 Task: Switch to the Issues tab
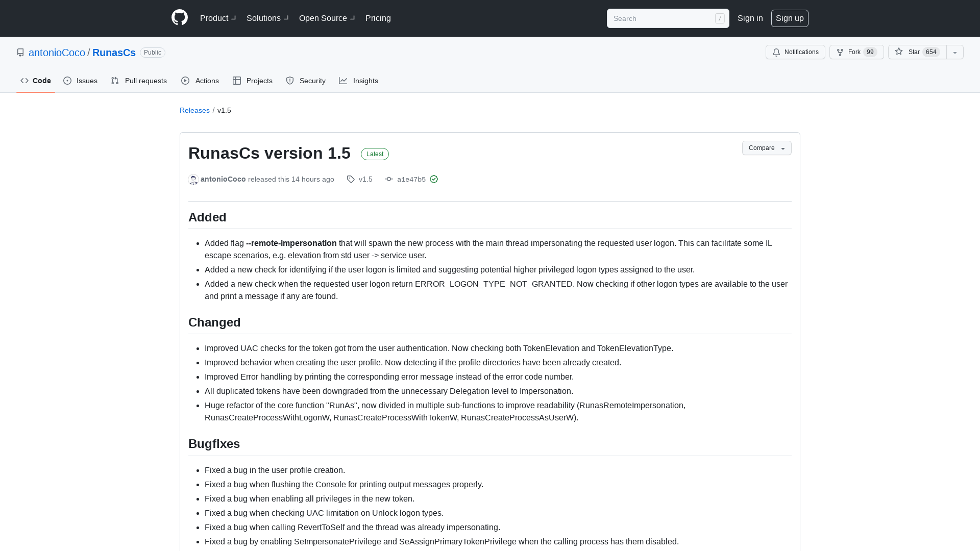[81, 81]
